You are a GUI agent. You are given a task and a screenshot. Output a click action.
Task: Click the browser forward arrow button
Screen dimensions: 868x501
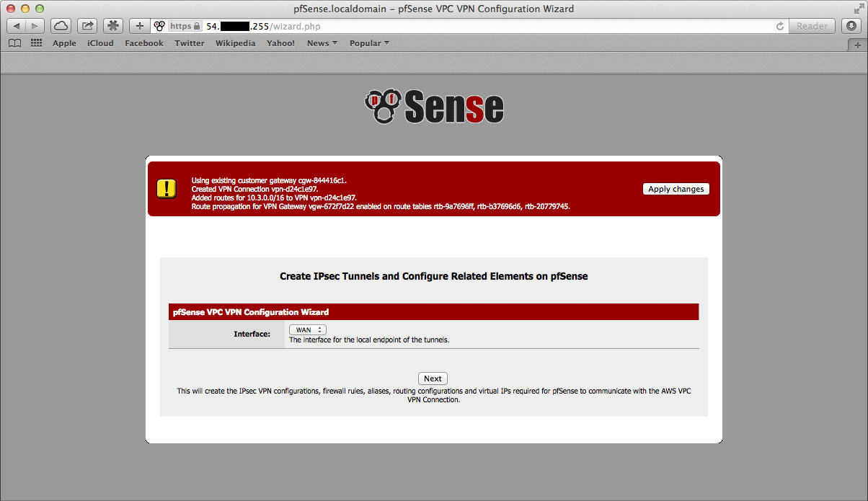pyautogui.click(x=35, y=26)
